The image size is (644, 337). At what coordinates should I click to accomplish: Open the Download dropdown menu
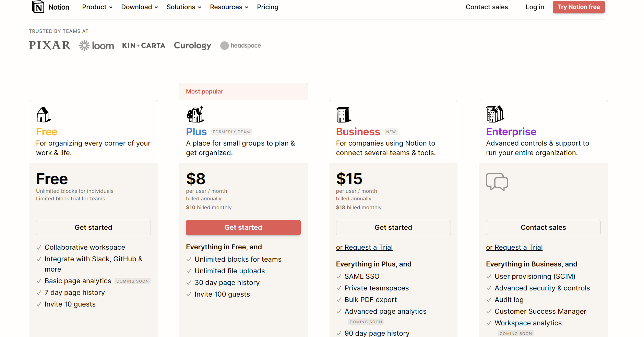(x=139, y=7)
